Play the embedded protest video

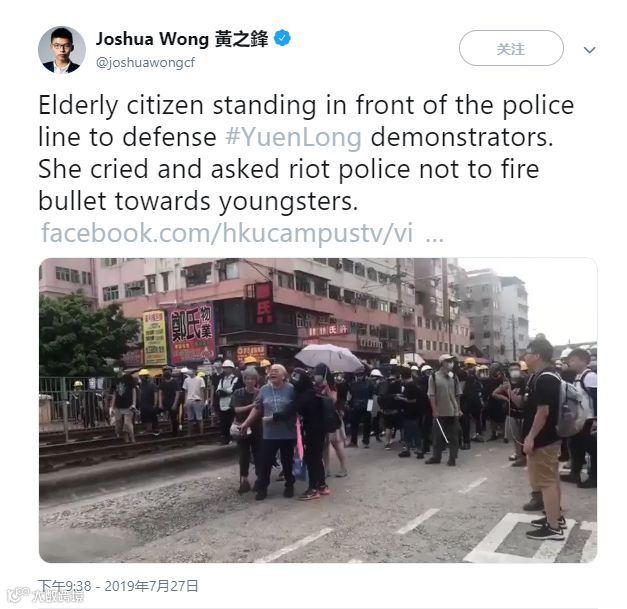318,410
